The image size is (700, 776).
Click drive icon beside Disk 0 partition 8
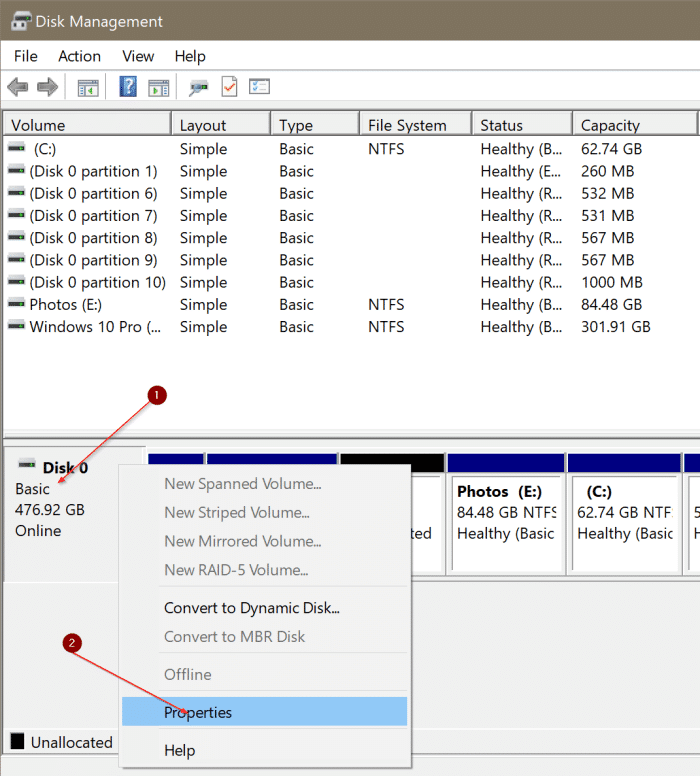(16, 237)
